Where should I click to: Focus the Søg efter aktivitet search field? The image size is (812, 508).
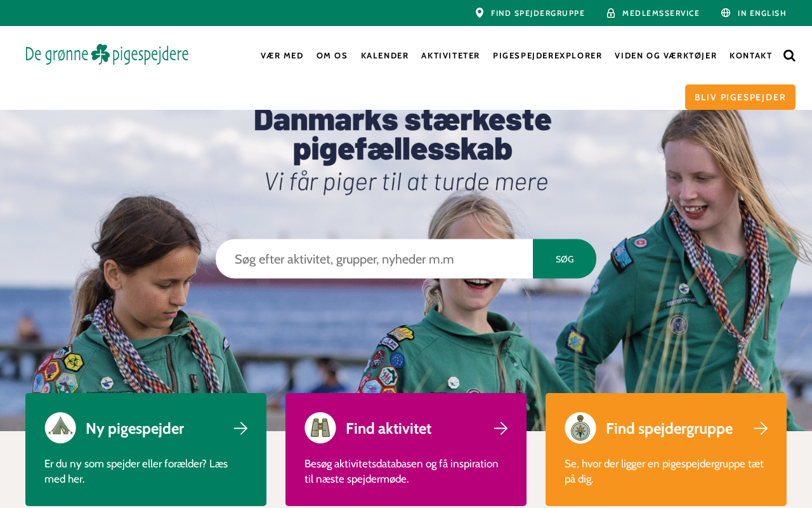(374, 259)
